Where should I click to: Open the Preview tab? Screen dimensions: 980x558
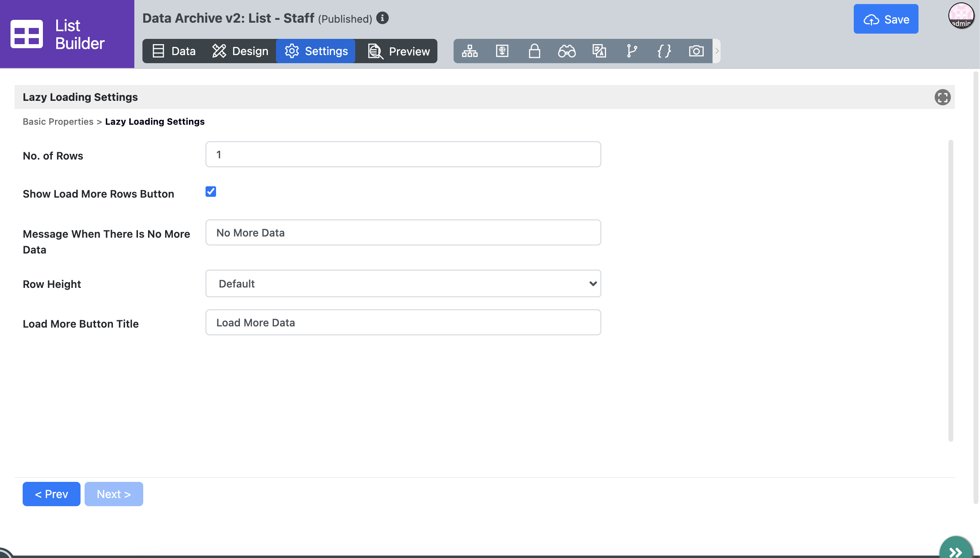(399, 51)
